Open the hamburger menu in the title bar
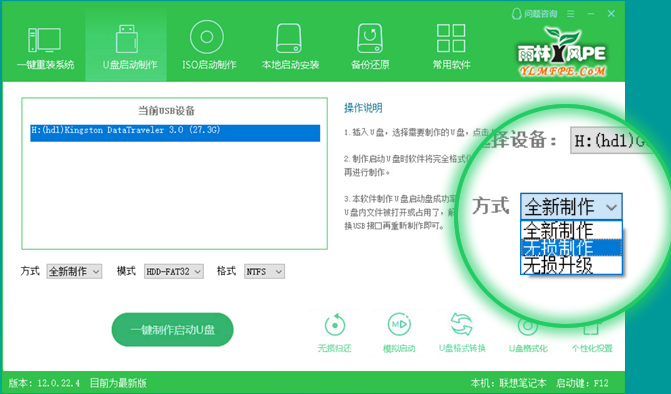Screen dimensions: 671x394 tap(570, 14)
